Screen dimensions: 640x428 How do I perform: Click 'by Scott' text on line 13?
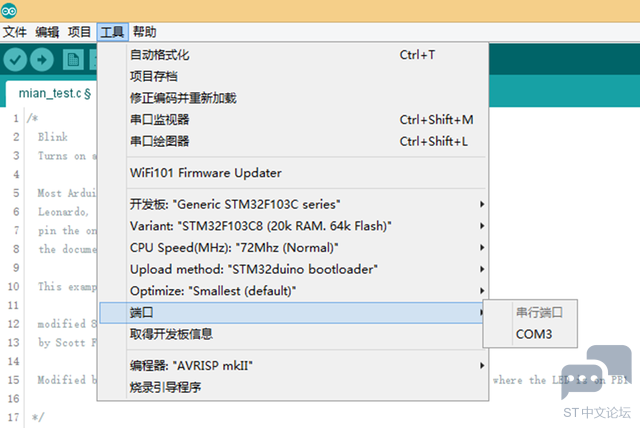click(62, 343)
